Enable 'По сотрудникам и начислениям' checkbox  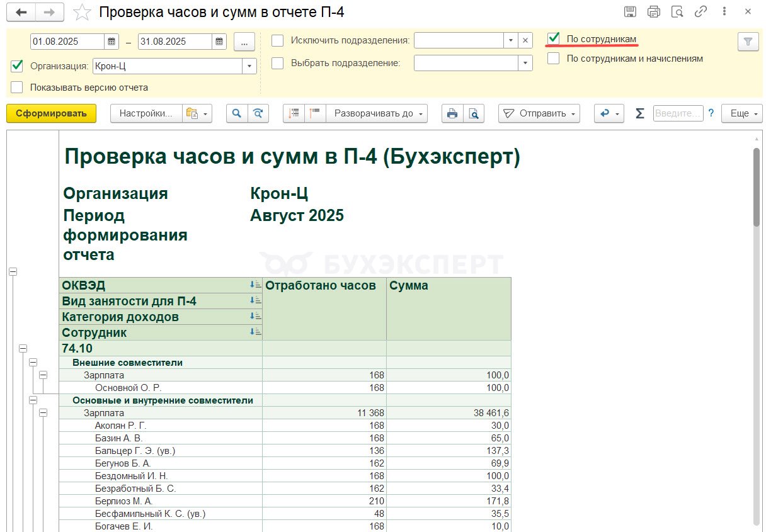pyautogui.click(x=553, y=59)
